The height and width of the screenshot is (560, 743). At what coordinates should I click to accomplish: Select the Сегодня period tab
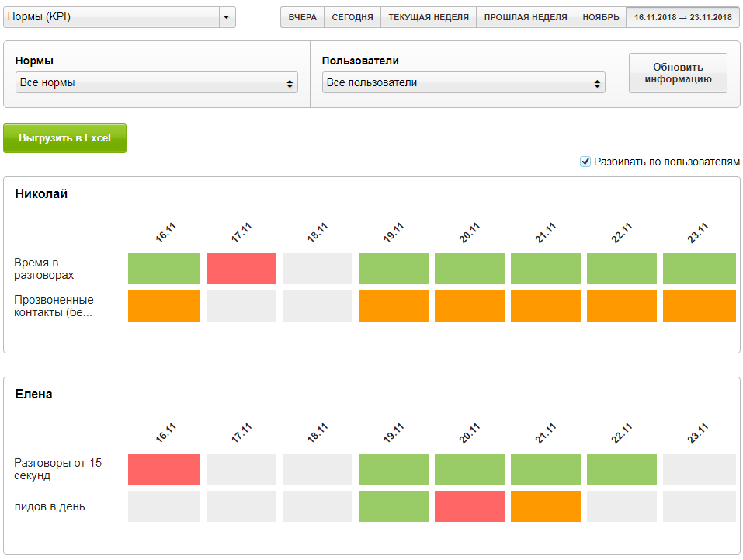(352, 17)
